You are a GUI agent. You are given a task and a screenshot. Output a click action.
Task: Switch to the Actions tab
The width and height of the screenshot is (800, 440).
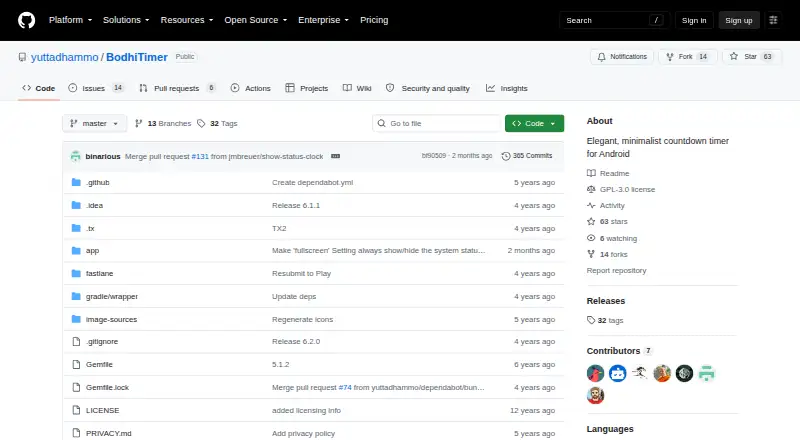(x=251, y=88)
